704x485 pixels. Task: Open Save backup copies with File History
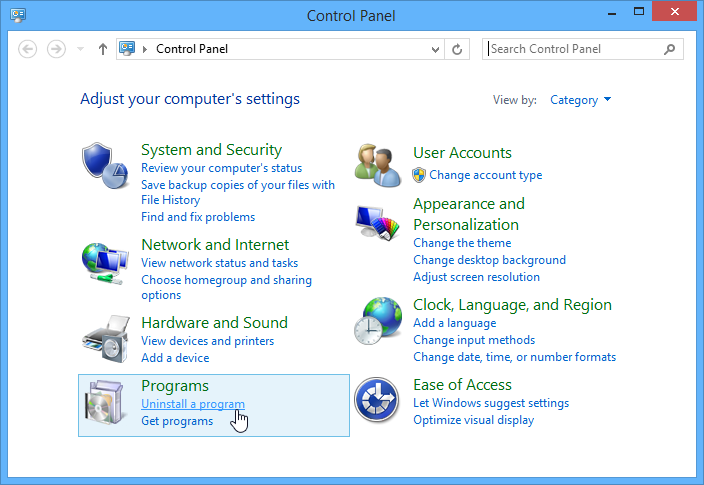[x=238, y=192]
